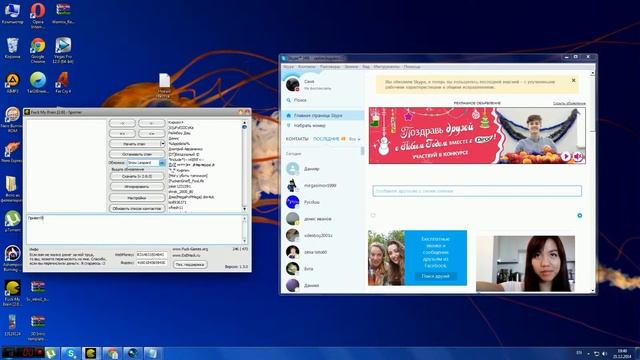Close the yellow Skype update notification
This screenshot has width=640, height=360.
pyautogui.click(x=573, y=80)
